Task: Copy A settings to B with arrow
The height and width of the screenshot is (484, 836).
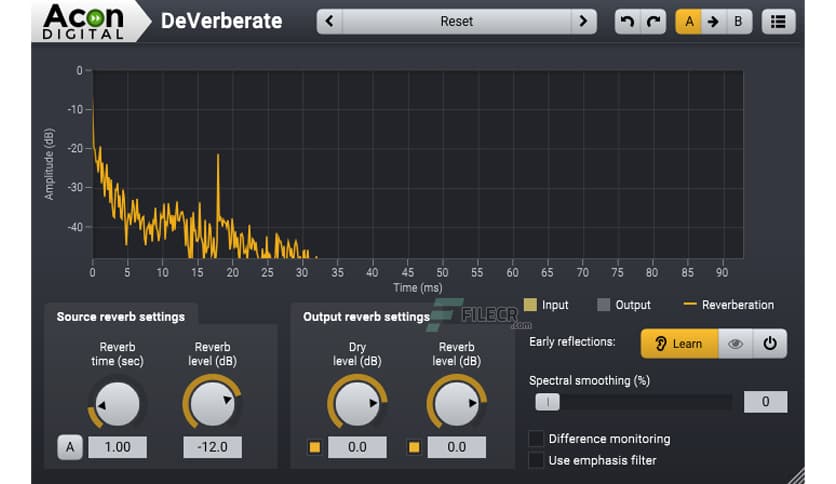Action: (x=713, y=21)
